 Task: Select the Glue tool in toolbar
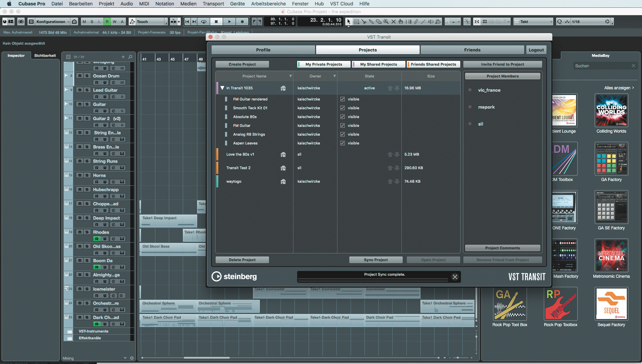click(371, 22)
